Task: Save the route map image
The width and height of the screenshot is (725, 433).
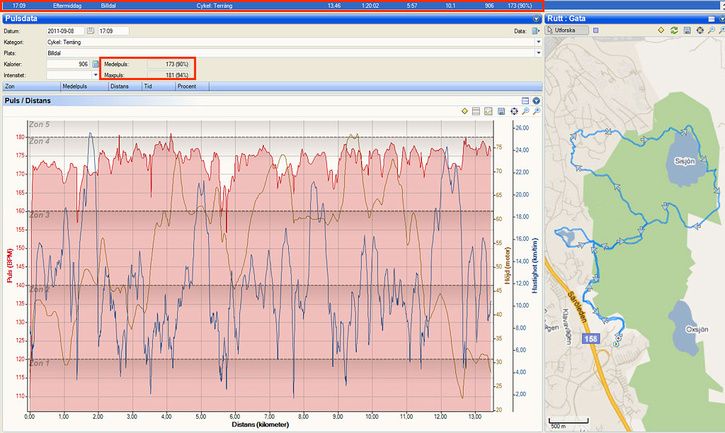Action: [687, 30]
